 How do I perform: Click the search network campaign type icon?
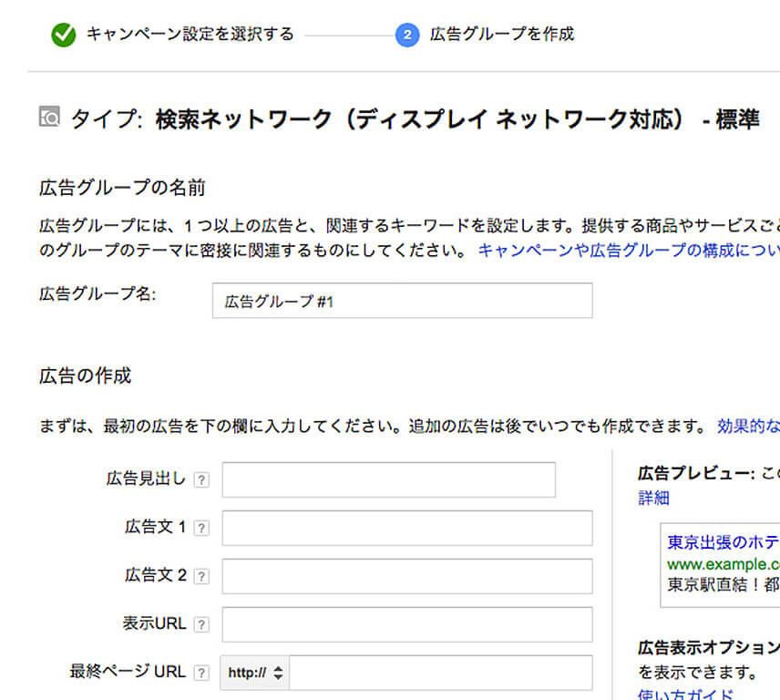[x=49, y=117]
